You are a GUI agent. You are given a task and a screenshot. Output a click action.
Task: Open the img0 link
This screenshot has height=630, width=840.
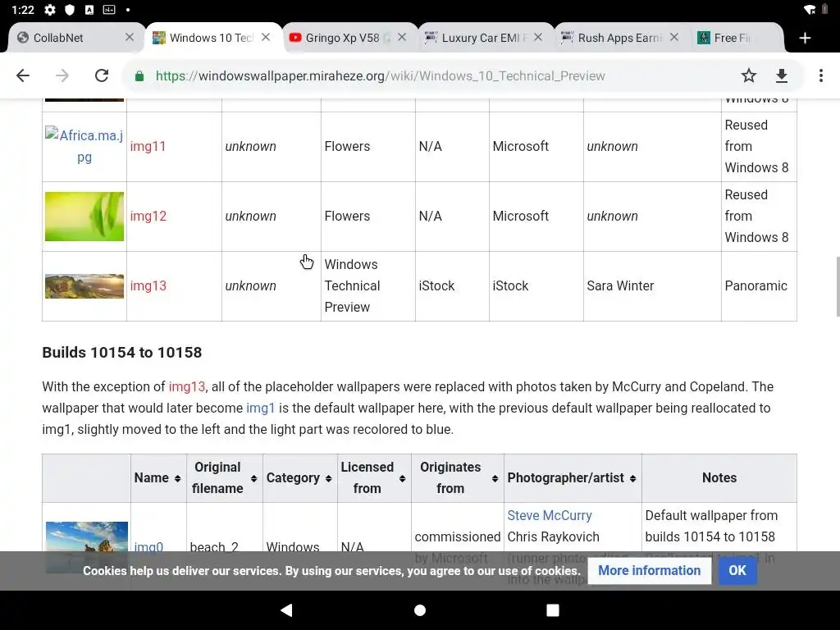coord(148,547)
